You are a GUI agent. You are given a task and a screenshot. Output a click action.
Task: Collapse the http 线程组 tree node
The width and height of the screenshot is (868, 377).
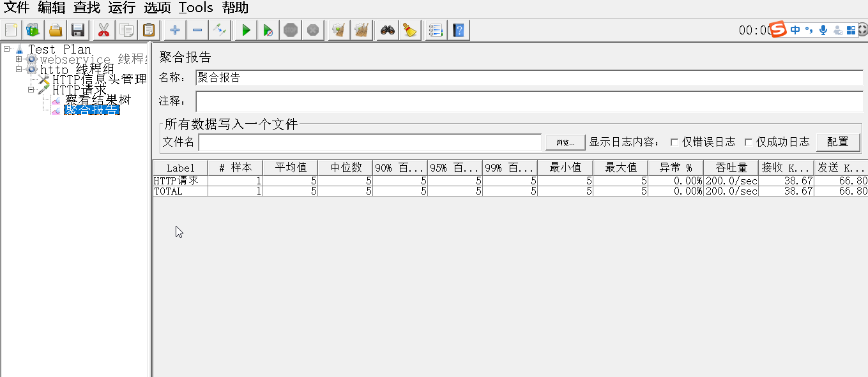pyautogui.click(x=19, y=69)
